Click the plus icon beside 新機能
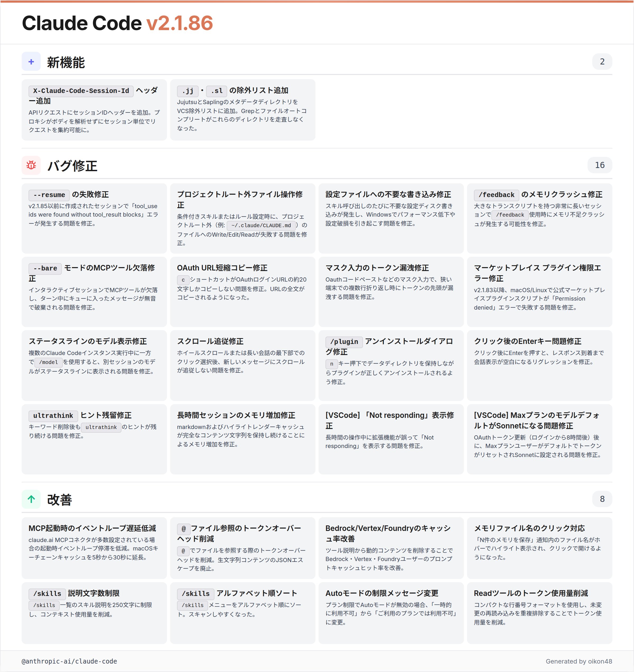This screenshot has height=672, width=634. [31, 62]
